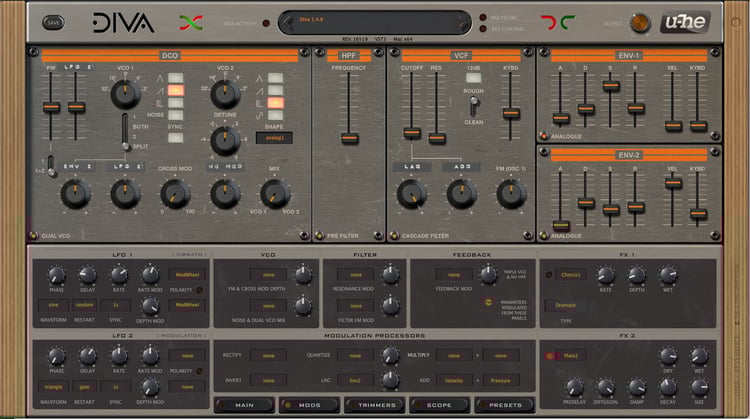Click the PW slider handle
The width and height of the screenshot is (750, 419).
[51, 107]
